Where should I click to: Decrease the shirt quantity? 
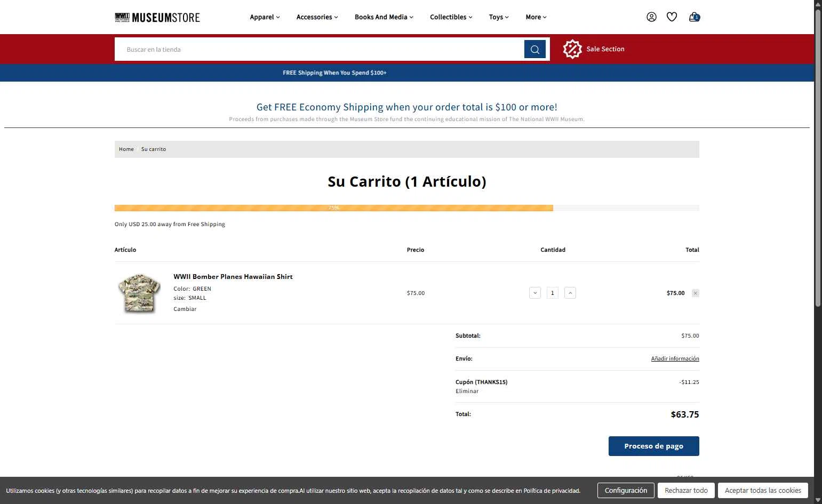[535, 293]
